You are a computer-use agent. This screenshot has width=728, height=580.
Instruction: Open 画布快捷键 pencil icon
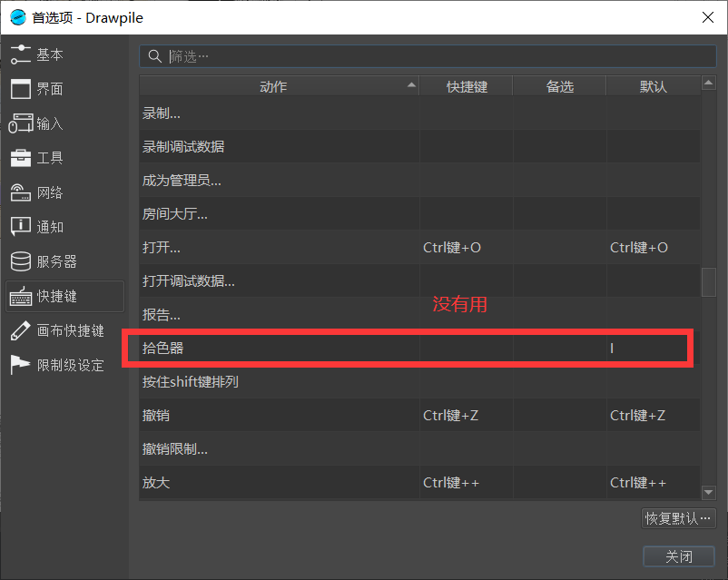[x=21, y=330]
